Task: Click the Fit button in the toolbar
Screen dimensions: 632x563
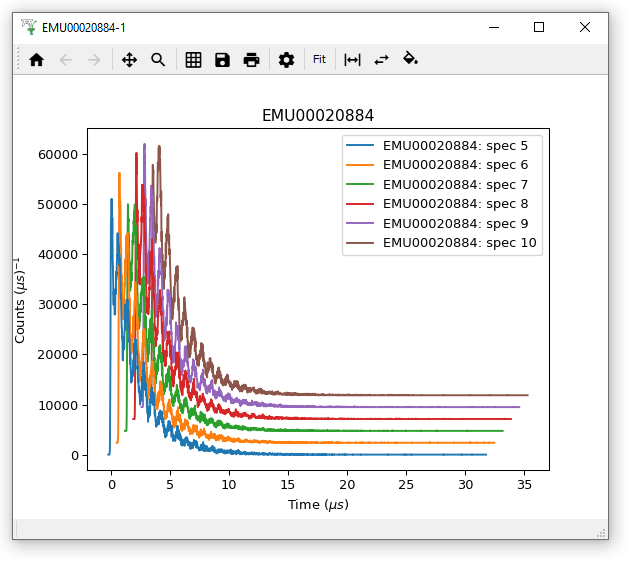Action: coord(319,60)
